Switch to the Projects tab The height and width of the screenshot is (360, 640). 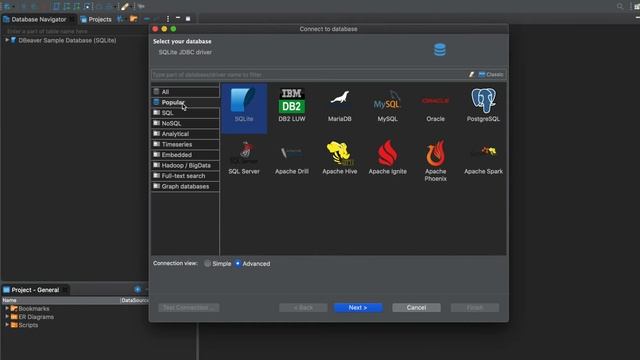(96, 19)
